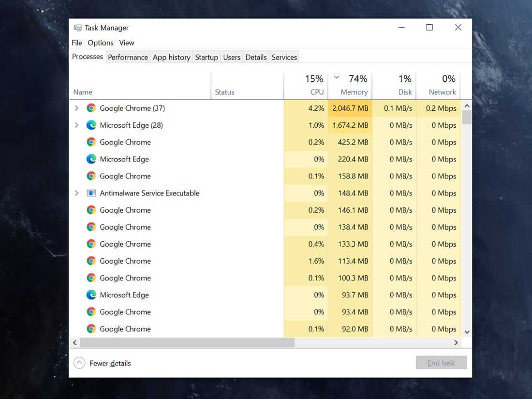
Task: Click the Edge icon on the 220.4 MB row
Action: pyautogui.click(x=91, y=159)
